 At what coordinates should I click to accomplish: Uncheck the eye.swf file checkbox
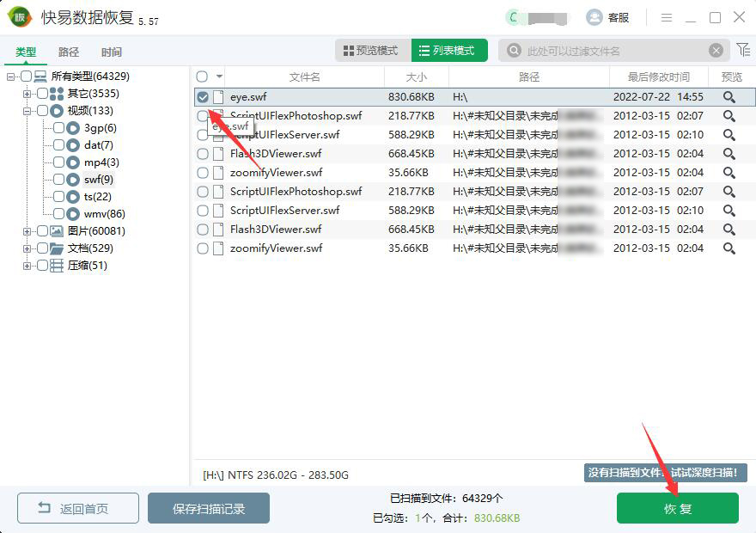[x=203, y=97]
